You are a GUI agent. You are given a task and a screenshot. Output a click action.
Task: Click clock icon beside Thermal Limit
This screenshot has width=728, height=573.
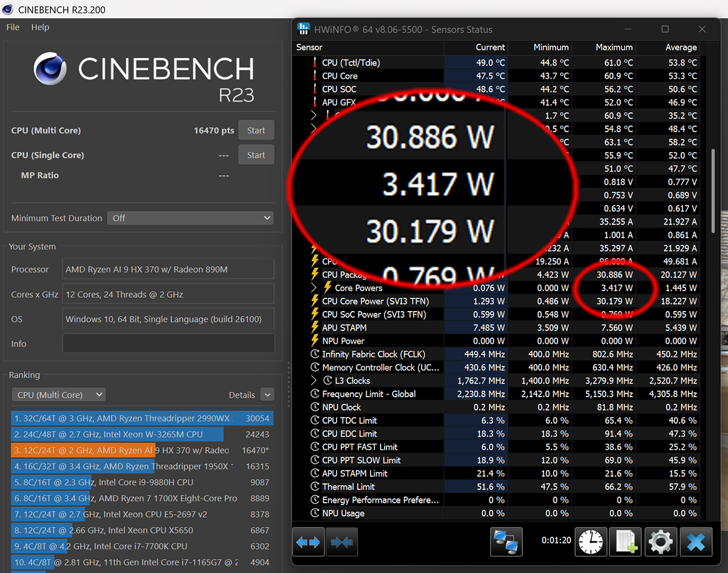point(315,486)
